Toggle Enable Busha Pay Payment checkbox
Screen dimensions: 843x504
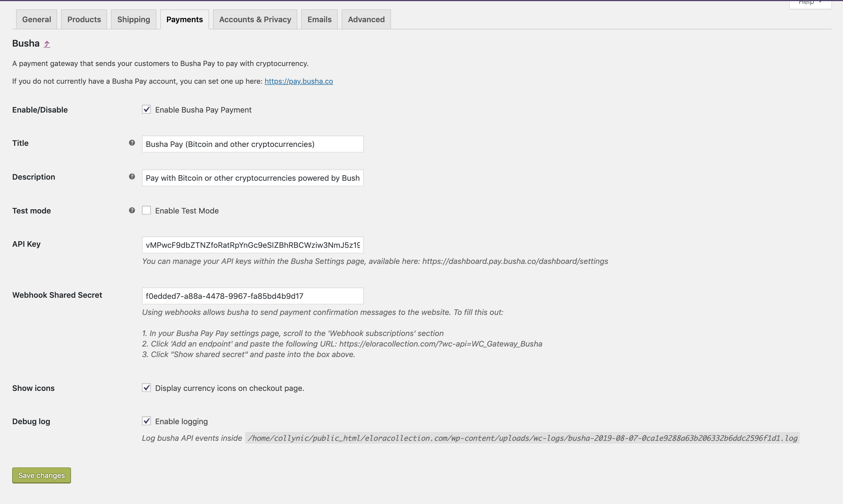(146, 109)
